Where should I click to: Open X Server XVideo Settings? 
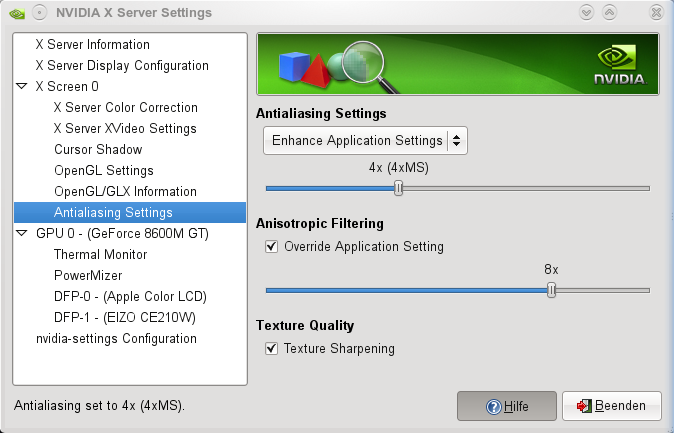pyautogui.click(x=125, y=129)
